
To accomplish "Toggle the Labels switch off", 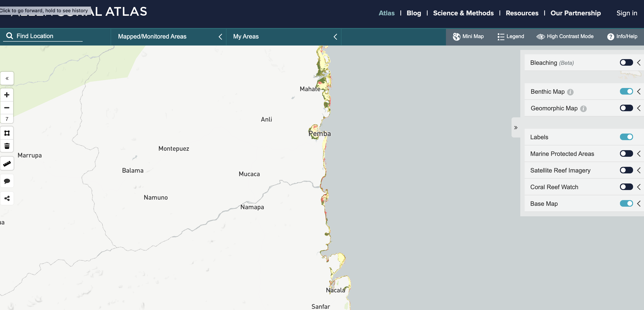I will [x=626, y=137].
